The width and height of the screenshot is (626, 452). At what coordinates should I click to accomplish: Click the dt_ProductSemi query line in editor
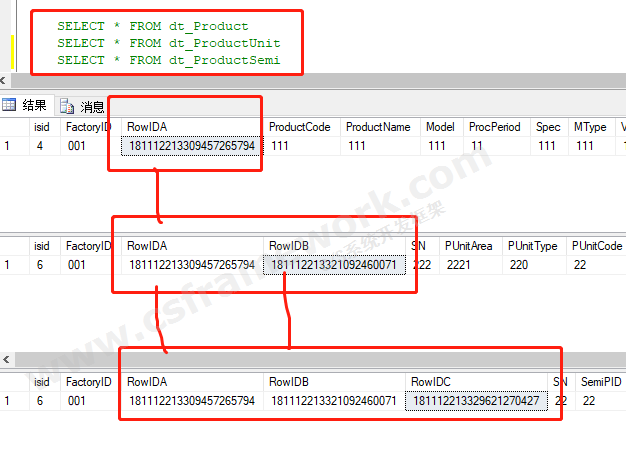pyautogui.click(x=168, y=60)
